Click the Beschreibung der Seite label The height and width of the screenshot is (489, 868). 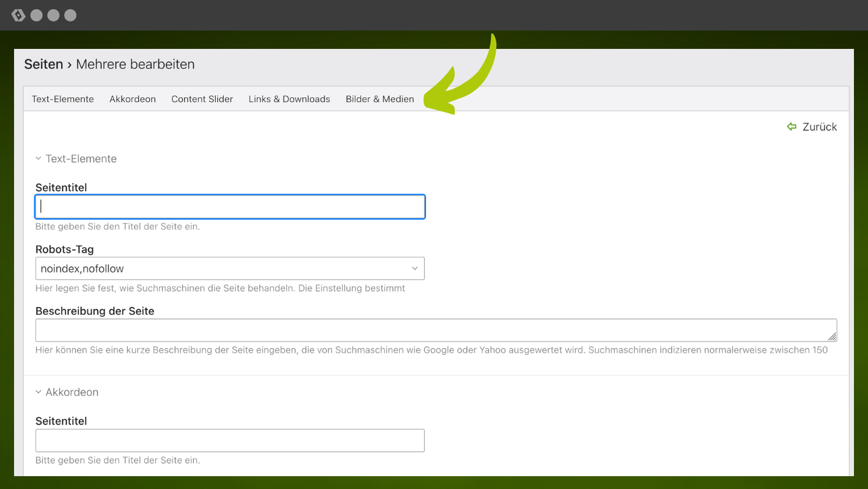[x=95, y=311]
